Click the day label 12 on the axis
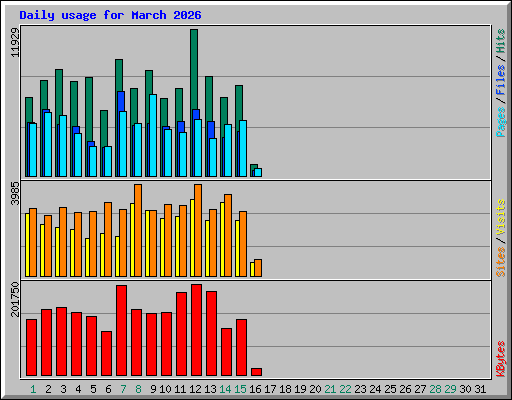 click(x=195, y=389)
